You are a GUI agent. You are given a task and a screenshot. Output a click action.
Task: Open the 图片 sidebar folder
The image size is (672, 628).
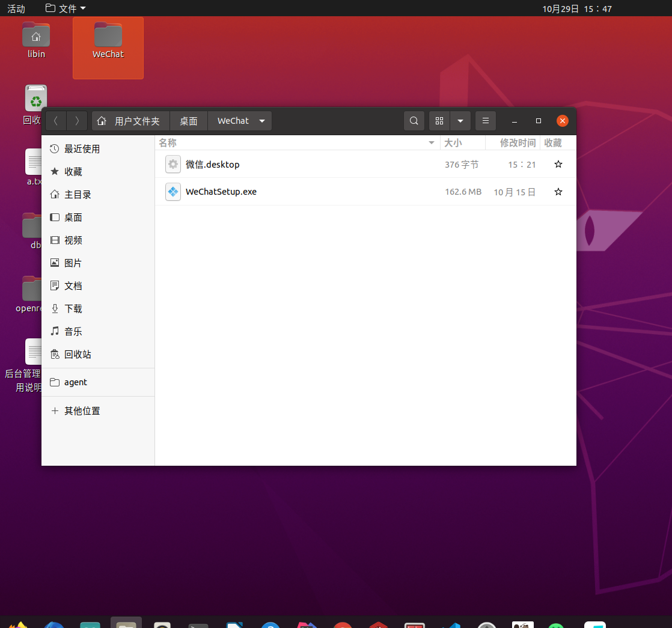98,263
